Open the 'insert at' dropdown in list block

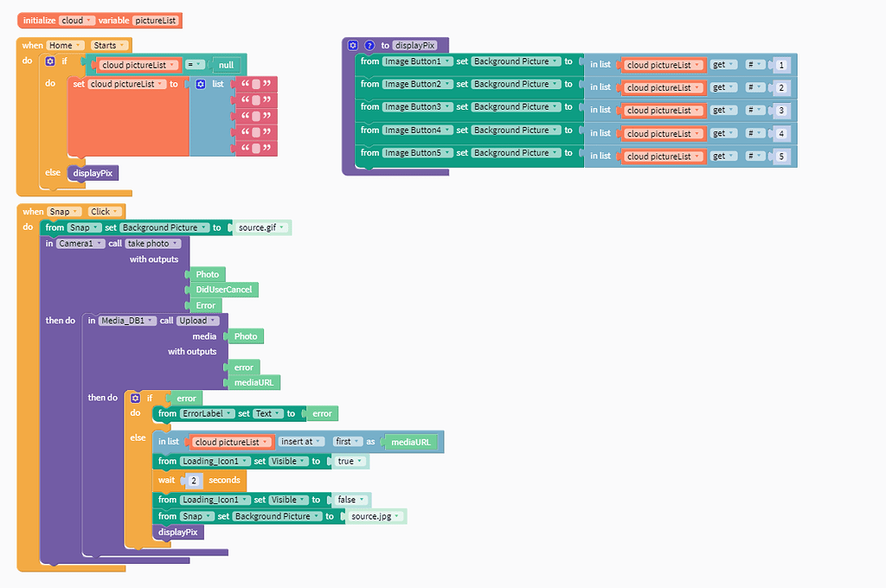[301, 442]
